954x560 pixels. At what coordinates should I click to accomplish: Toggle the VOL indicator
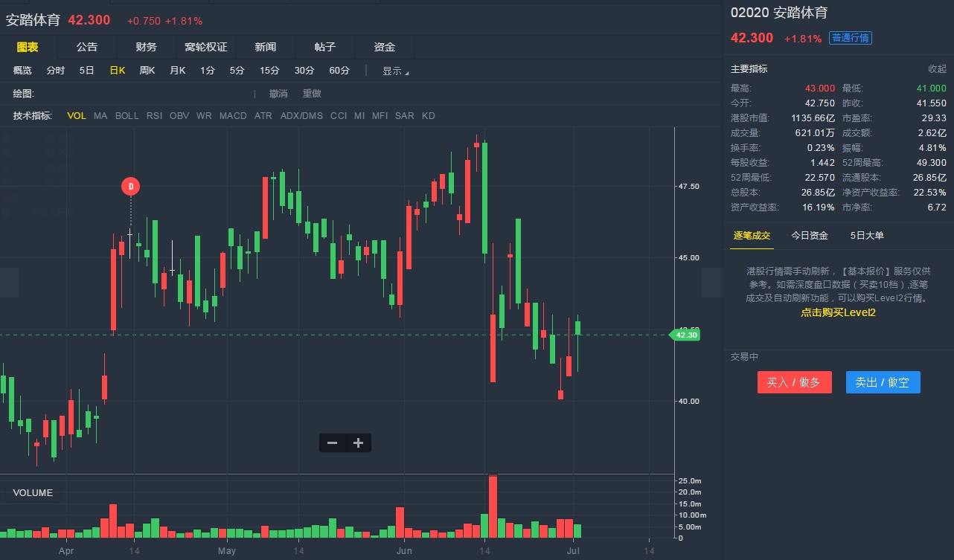point(77,116)
